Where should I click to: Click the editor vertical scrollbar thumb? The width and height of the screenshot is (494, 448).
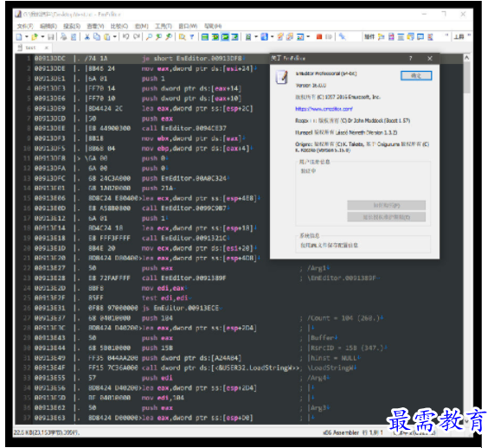coord(466,78)
